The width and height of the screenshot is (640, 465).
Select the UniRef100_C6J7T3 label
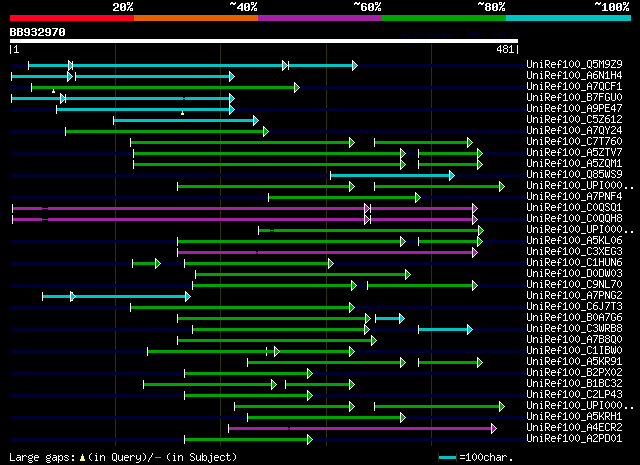(x=574, y=307)
